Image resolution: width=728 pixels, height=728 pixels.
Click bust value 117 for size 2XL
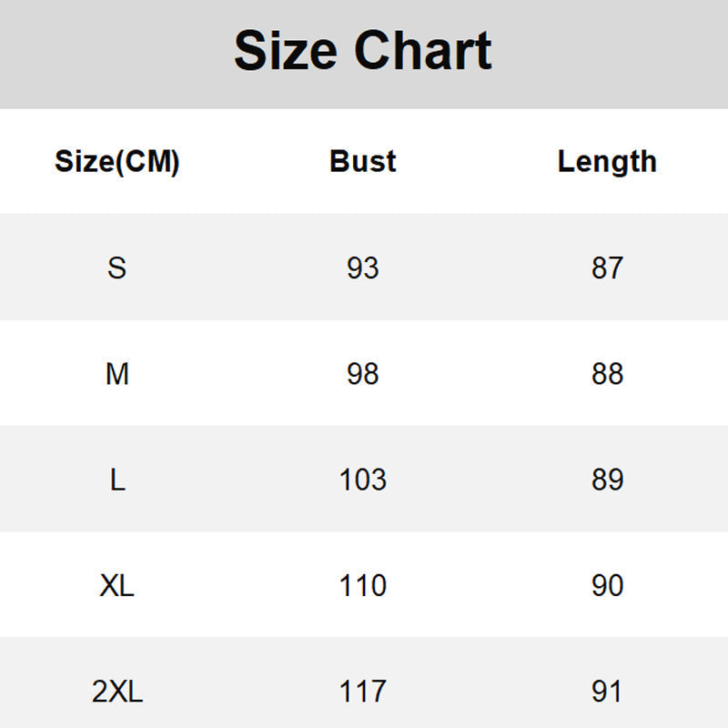tap(362, 693)
